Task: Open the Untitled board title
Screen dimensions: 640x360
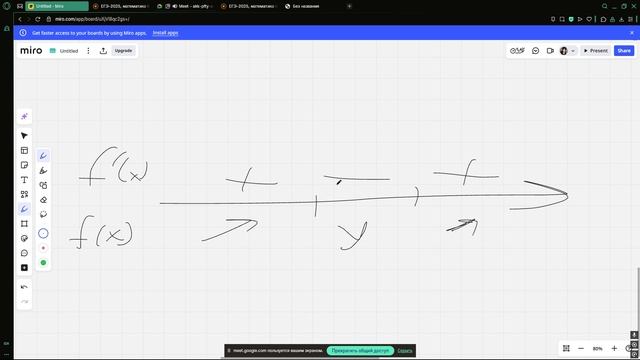Action: click(x=69, y=51)
